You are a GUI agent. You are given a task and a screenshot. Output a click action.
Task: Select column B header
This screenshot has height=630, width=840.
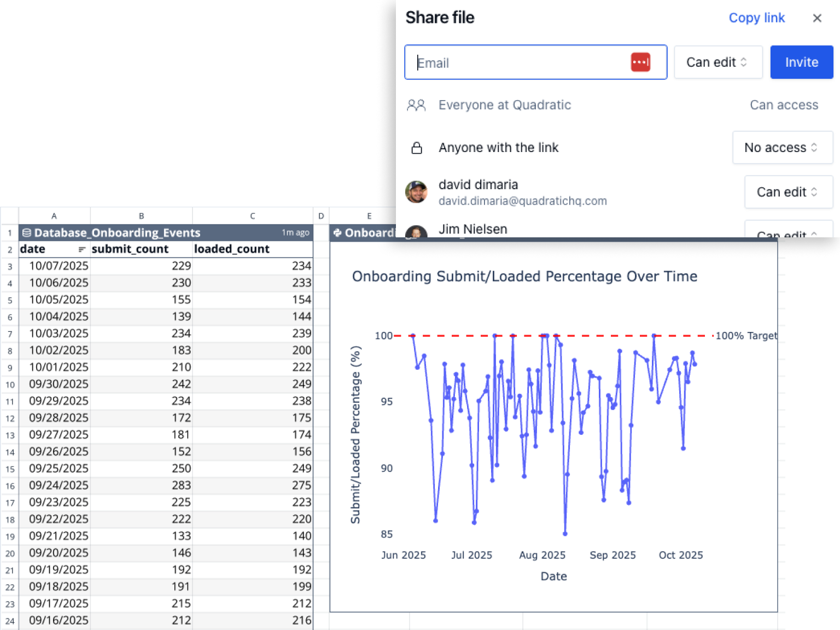coord(141,216)
